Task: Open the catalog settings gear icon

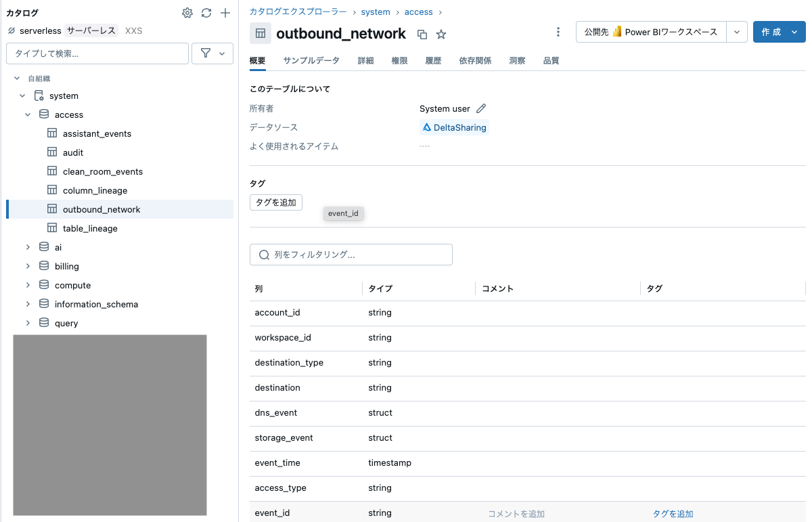Action: click(x=187, y=12)
